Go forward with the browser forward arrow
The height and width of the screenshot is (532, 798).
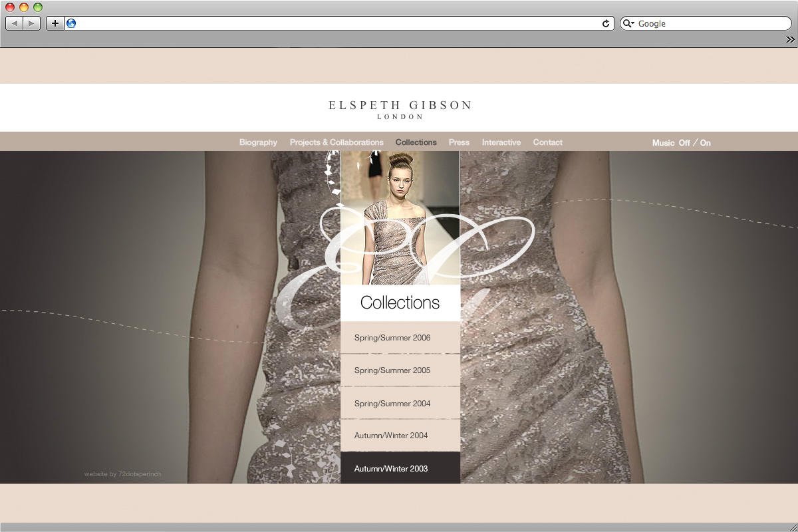[x=32, y=23]
